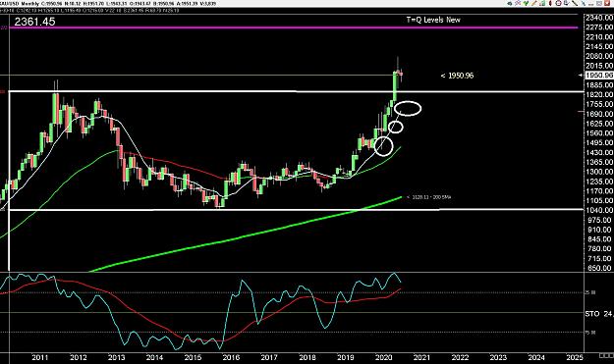Select the black diagonal trend line tool
The height and width of the screenshot is (364, 614).
click(x=575, y=3)
